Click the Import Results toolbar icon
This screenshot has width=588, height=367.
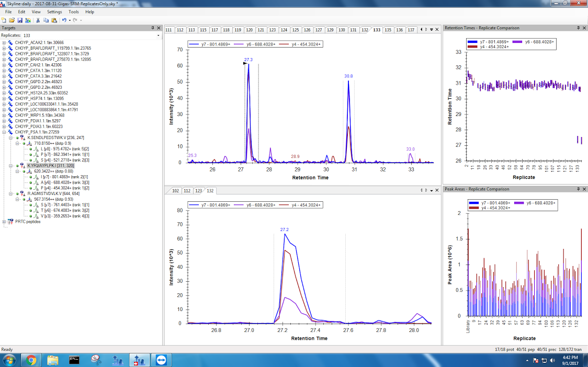point(28,20)
